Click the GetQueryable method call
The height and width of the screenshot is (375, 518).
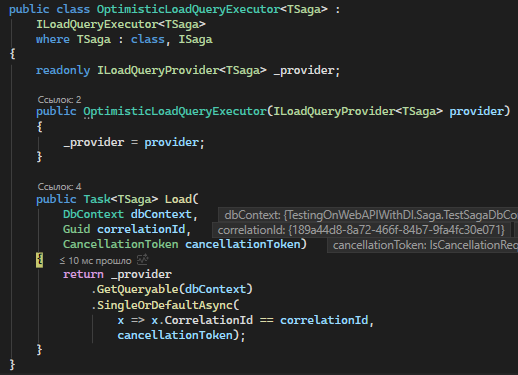click(x=138, y=289)
